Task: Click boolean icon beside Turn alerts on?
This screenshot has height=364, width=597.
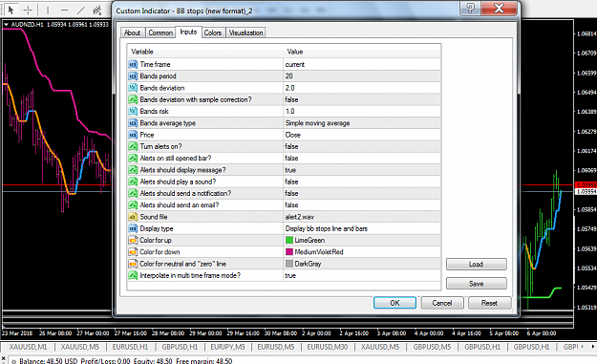Action: click(x=133, y=146)
